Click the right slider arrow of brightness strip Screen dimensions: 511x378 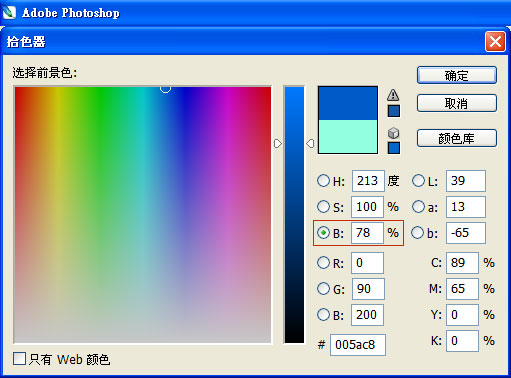(x=310, y=144)
